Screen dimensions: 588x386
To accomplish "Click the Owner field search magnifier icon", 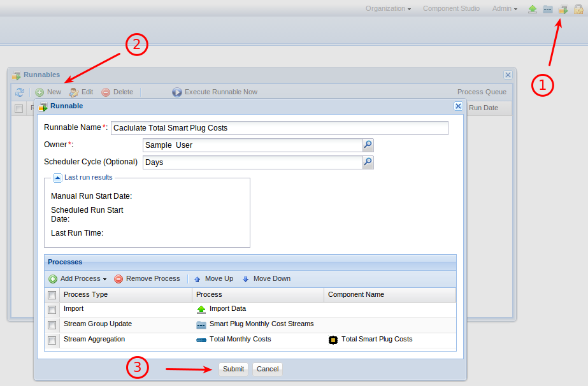I will (x=368, y=145).
